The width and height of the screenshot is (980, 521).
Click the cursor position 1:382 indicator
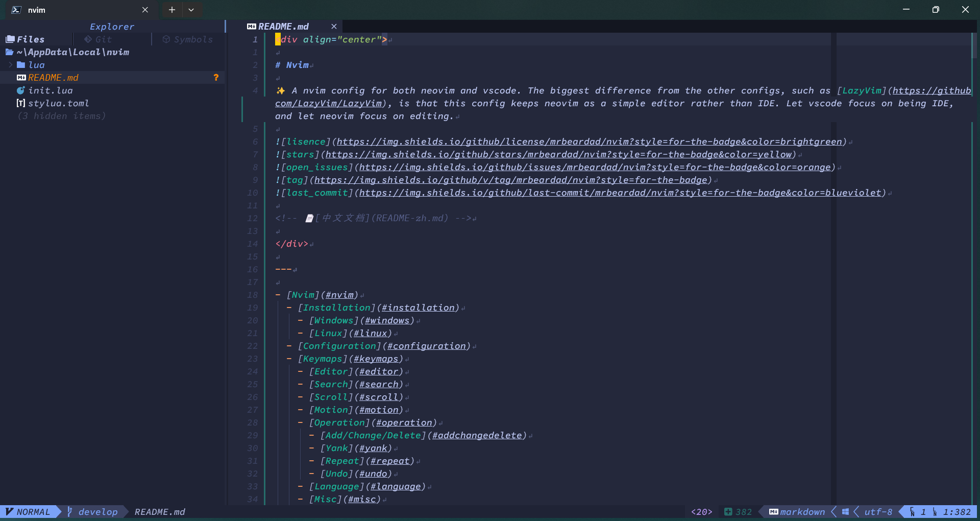pos(957,512)
